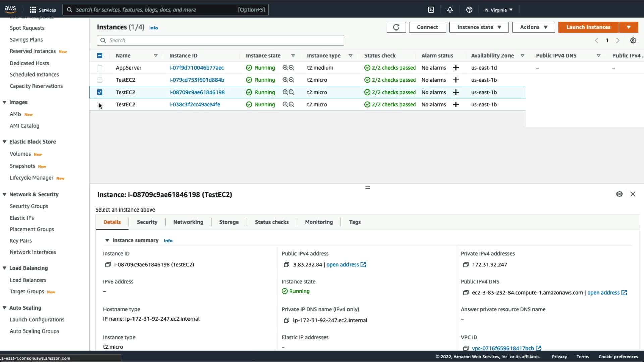Select the AppServer instance checkbox

pos(100,68)
